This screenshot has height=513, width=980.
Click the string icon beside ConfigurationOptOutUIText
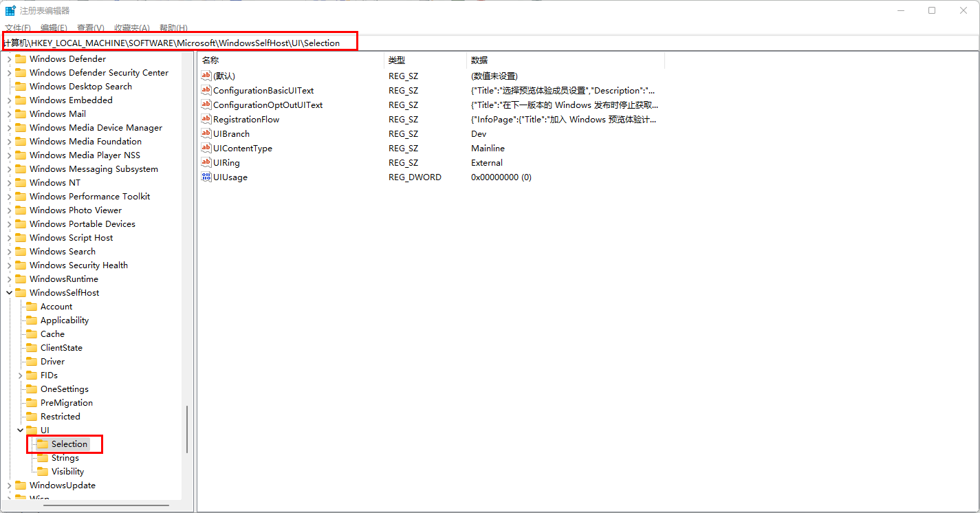(206, 105)
